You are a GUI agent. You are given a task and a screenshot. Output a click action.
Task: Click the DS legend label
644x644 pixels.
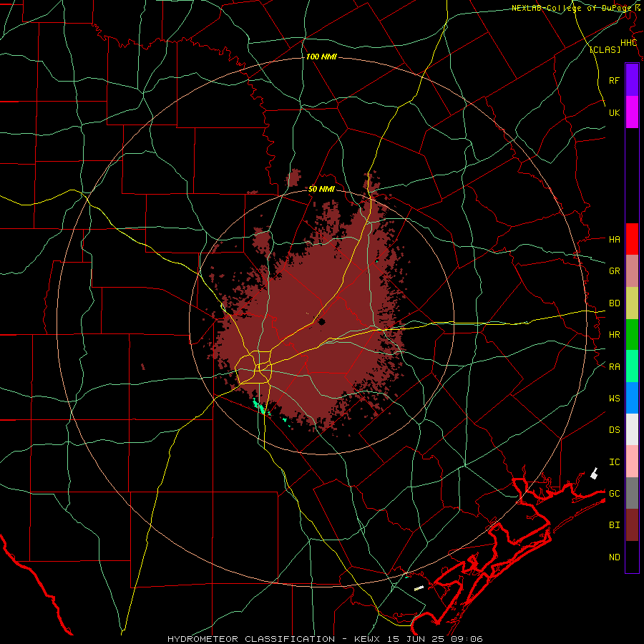[x=614, y=430]
